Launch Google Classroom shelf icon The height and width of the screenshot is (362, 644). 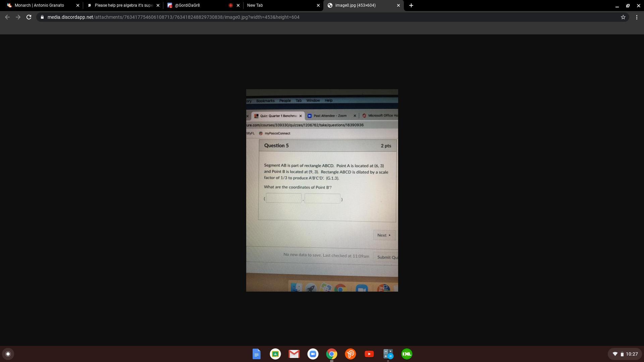point(275,354)
